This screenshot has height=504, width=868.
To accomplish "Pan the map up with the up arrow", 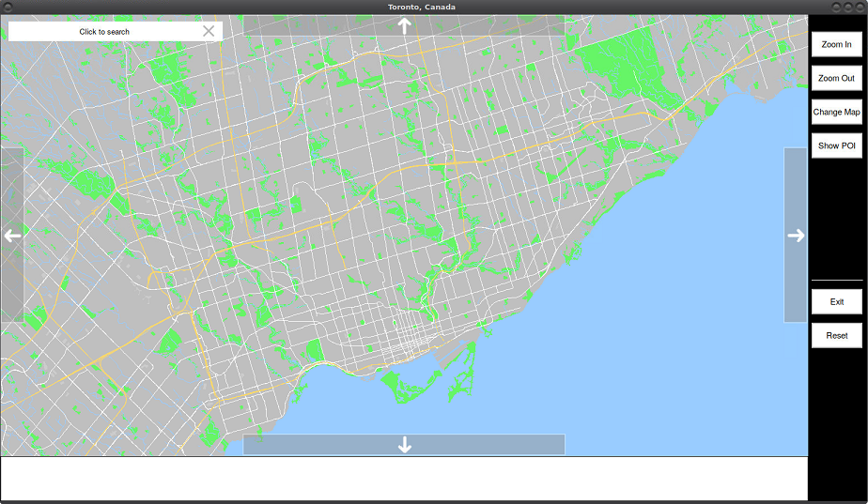I will pyautogui.click(x=404, y=25).
